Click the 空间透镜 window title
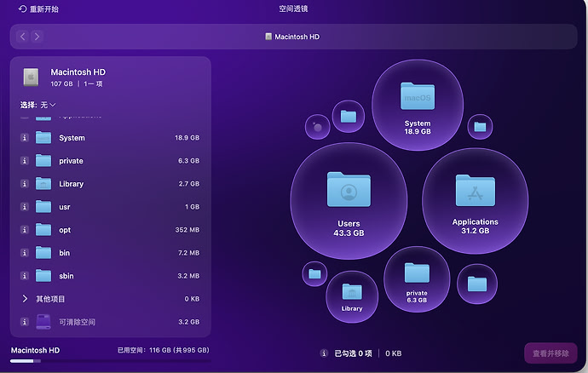 [x=294, y=9]
